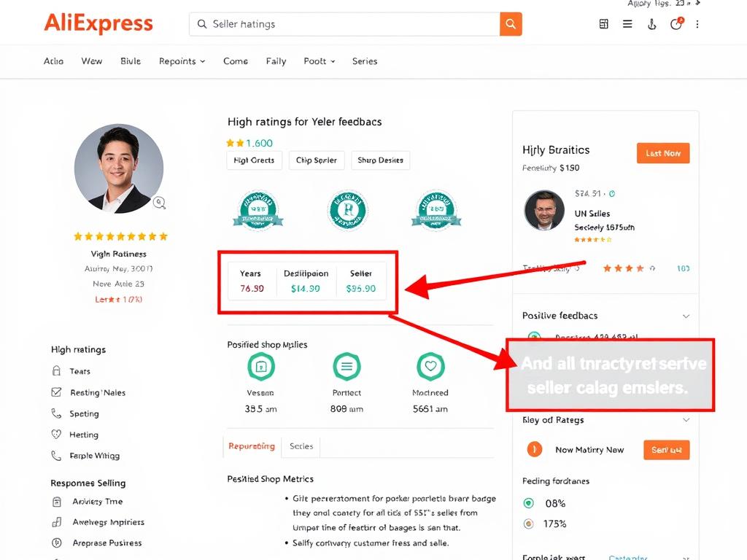Screen dimensions: 747x560
Task: Open the Series nav item
Action: click(x=365, y=61)
